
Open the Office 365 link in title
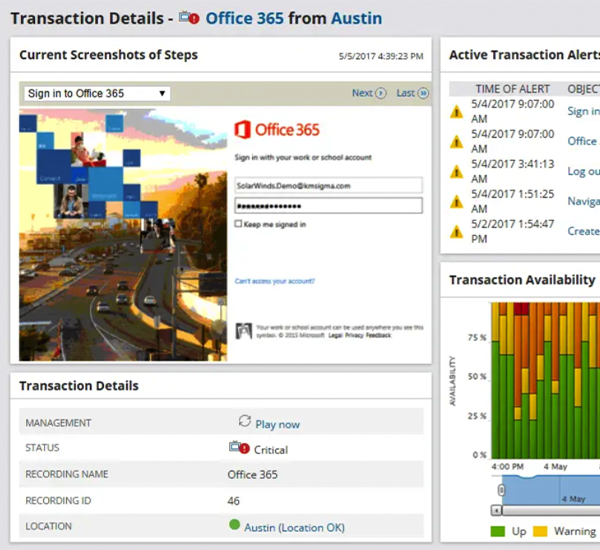pyautogui.click(x=245, y=18)
